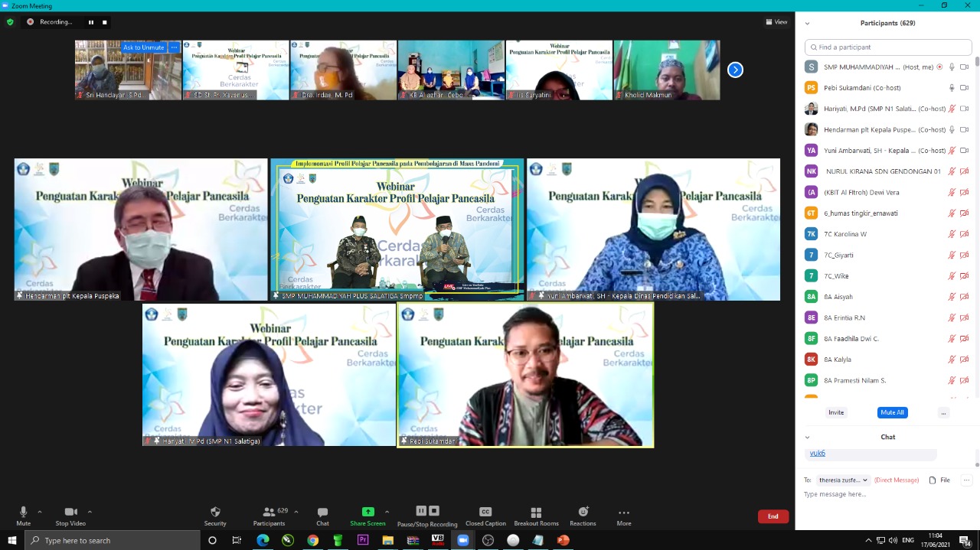Viewport: 980px width, 550px height.
Task: Click the green Share Screen icon
Action: (x=367, y=512)
